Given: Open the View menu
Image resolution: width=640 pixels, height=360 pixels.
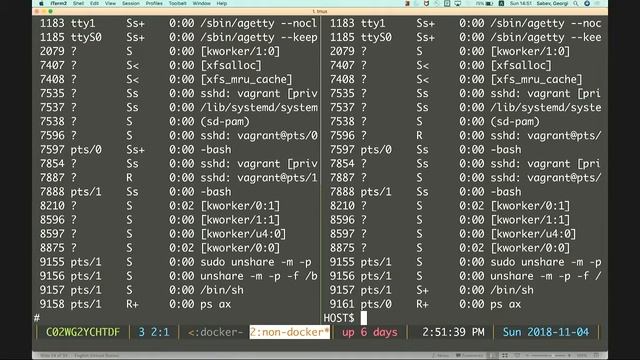Looking at the screenshot, I should [x=110, y=3].
